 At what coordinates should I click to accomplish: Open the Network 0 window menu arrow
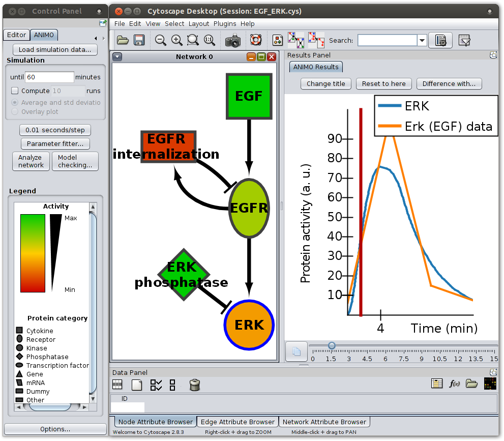click(x=117, y=57)
